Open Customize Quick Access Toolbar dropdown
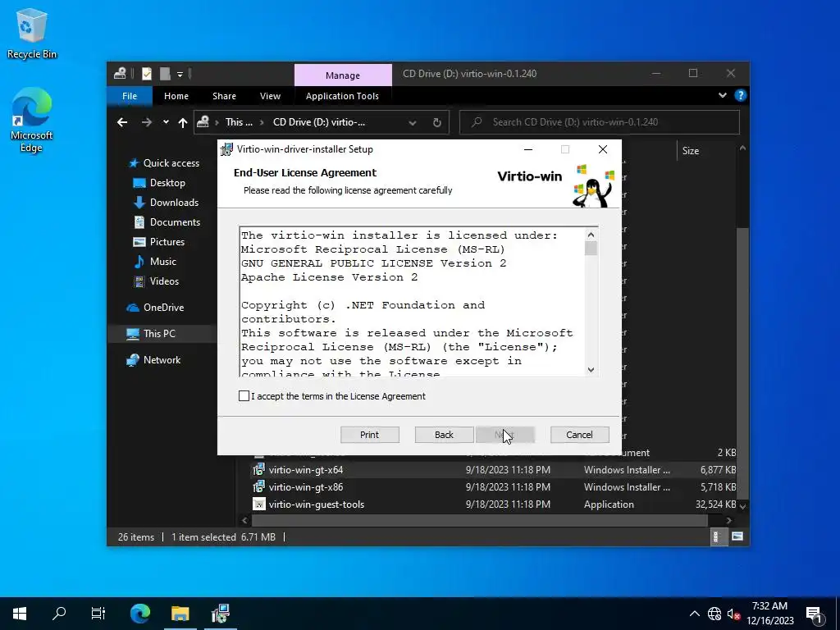Screen dimensions: 840x630 click(x=180, y=75)
